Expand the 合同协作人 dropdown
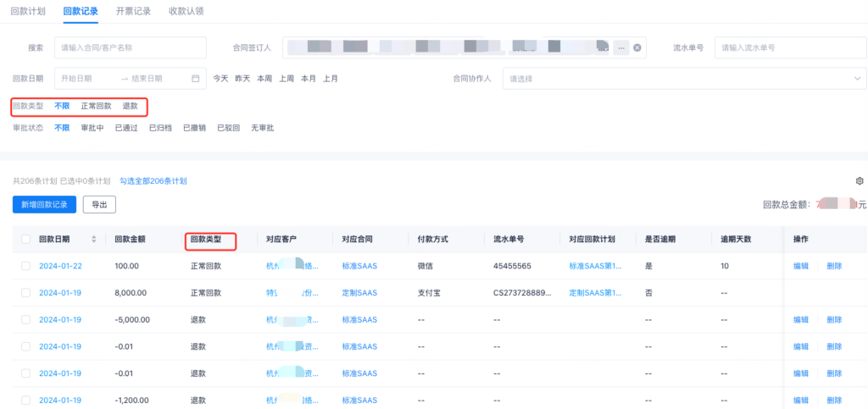The height and width of the screenshot is (409, 868). pos(856,79)
